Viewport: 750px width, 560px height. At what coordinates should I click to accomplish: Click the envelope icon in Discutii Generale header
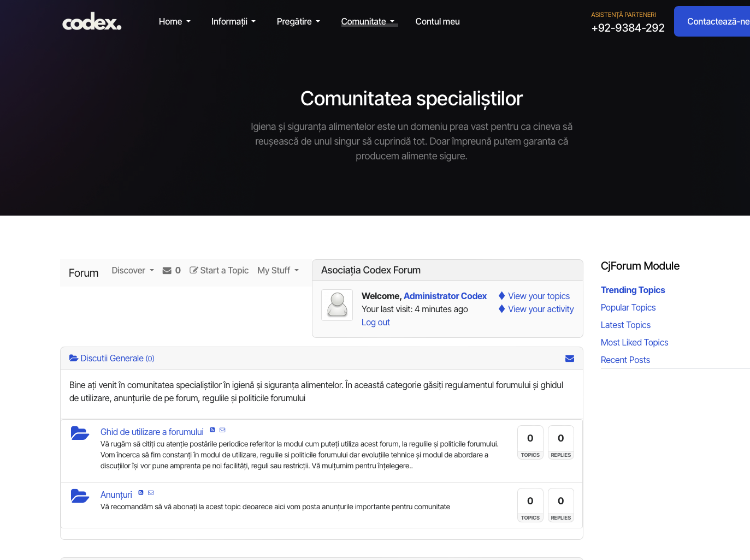coord(569,359)
